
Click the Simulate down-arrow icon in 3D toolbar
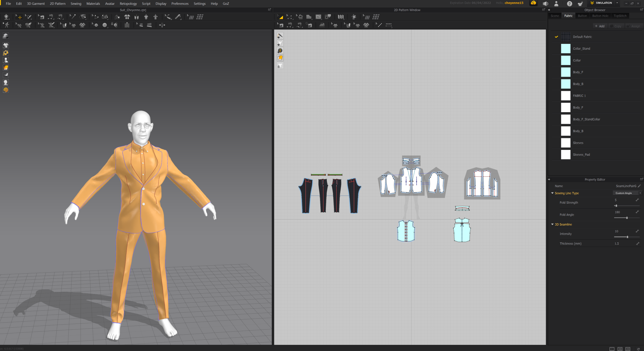tap(6, 17)
